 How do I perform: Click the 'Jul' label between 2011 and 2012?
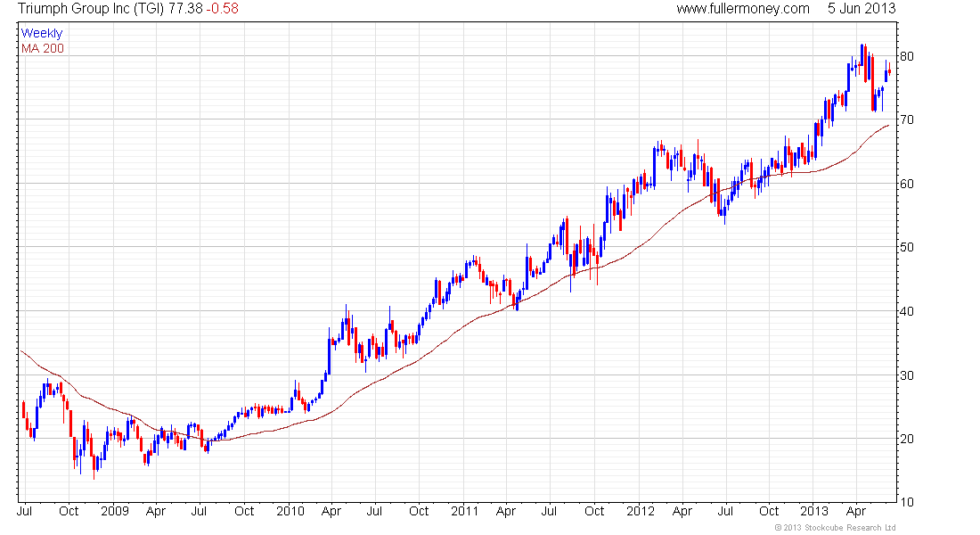pyautogui.click(x=549, y=511)
